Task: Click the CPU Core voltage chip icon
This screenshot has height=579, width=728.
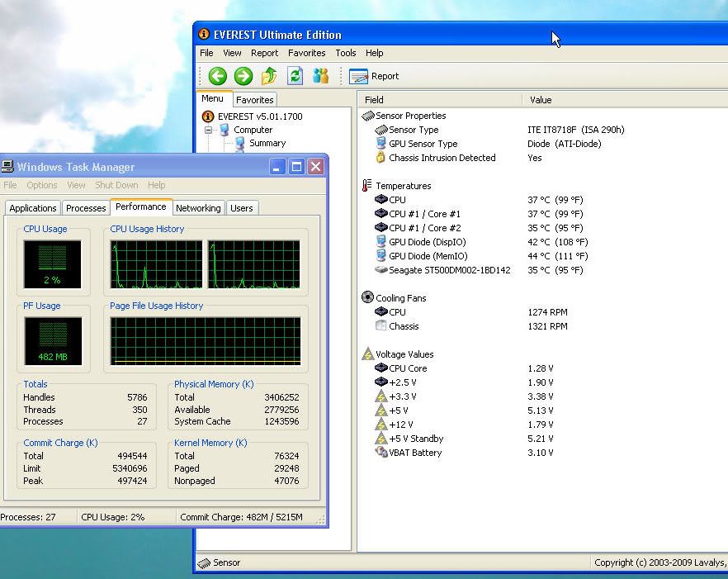Action: pyautogui.click(x=381, y=368)
